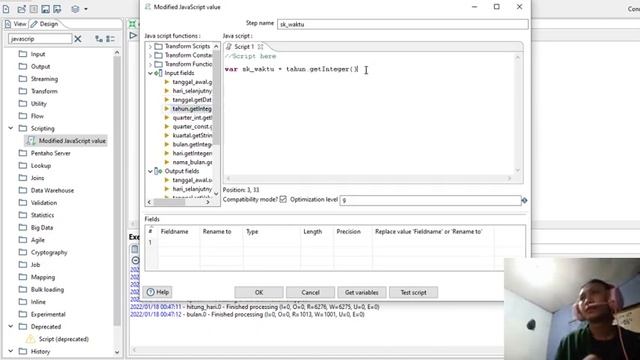Collapse the Output fields node
Screen dimensions: 640x360
click(x=150, y=171)
